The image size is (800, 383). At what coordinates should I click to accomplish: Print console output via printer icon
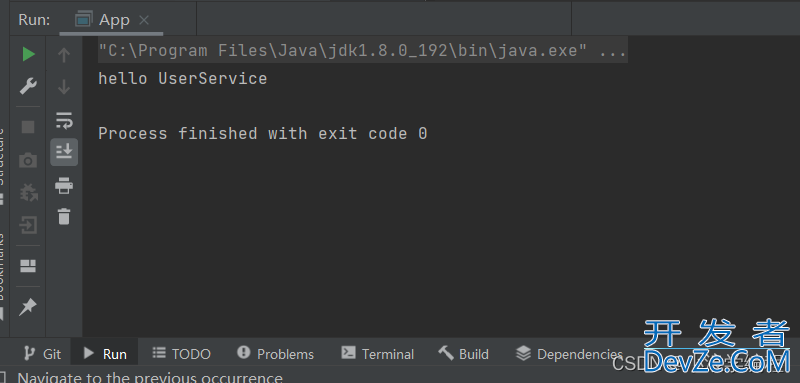tap(64, 185)
